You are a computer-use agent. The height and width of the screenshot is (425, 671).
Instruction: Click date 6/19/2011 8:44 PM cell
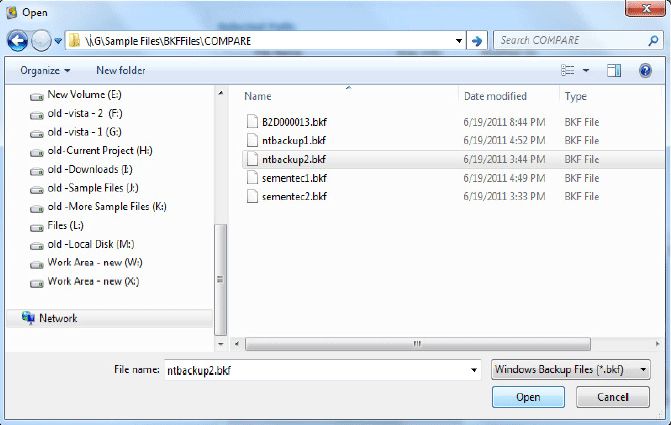pos(504,122)
